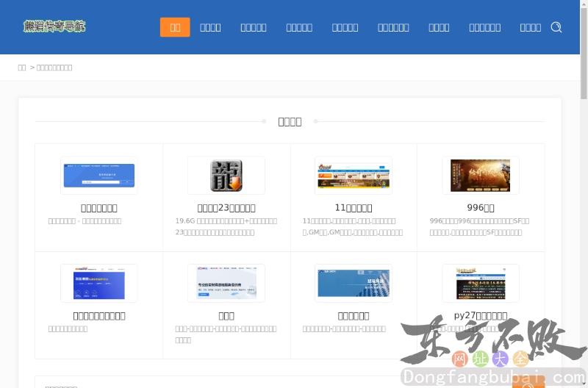Open the first card's blue search-page thumbnail

(99, 176)
